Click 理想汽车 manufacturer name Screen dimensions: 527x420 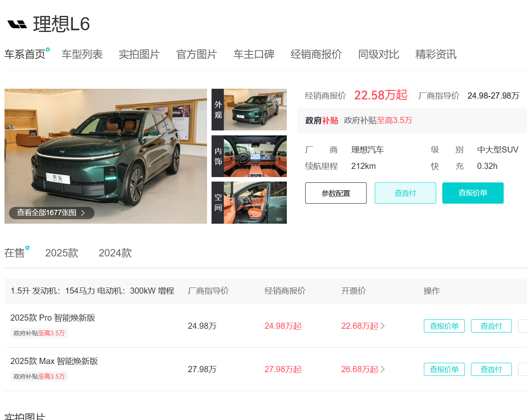(x=367, y=150)
